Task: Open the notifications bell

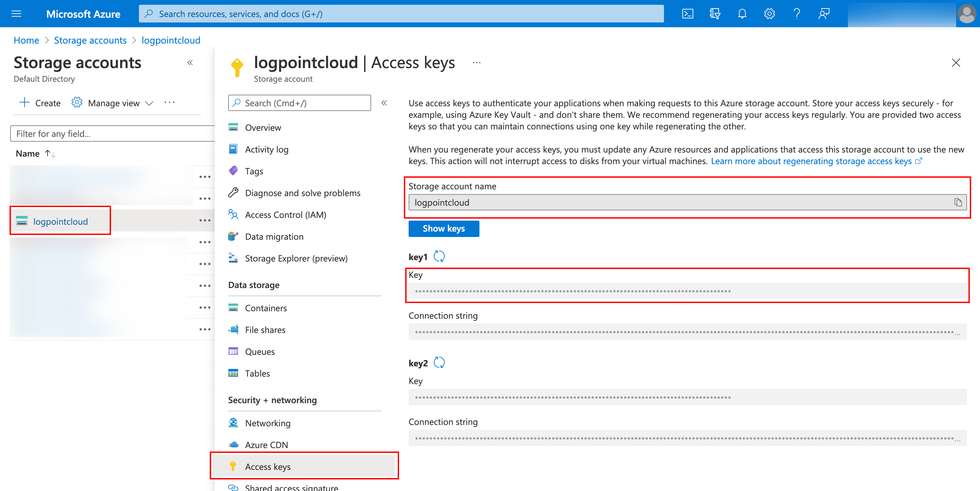Action: tap(742, 14)
